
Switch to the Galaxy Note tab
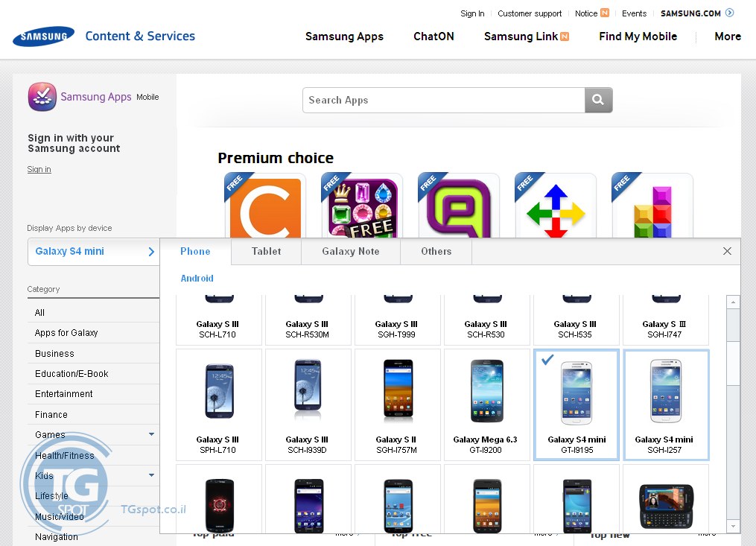click(x=351, y=251)
